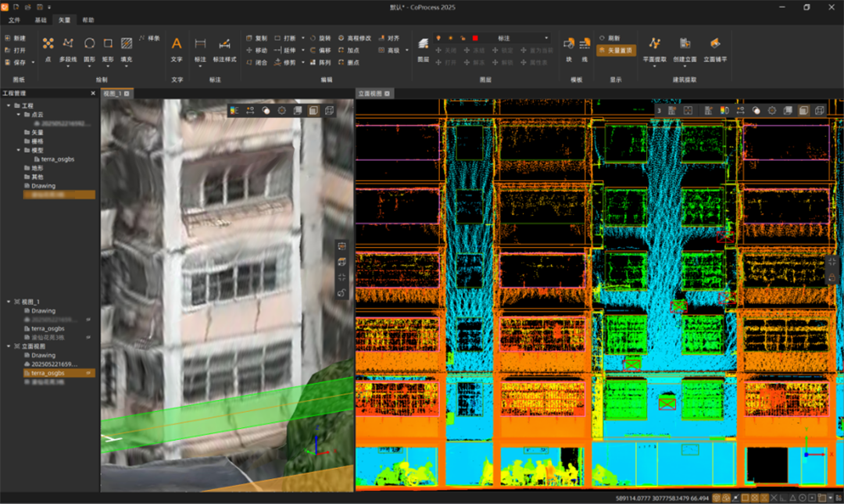Toggle the layer lightbulb on/off icon
844x504 pixels.
(x=438, y=38)
